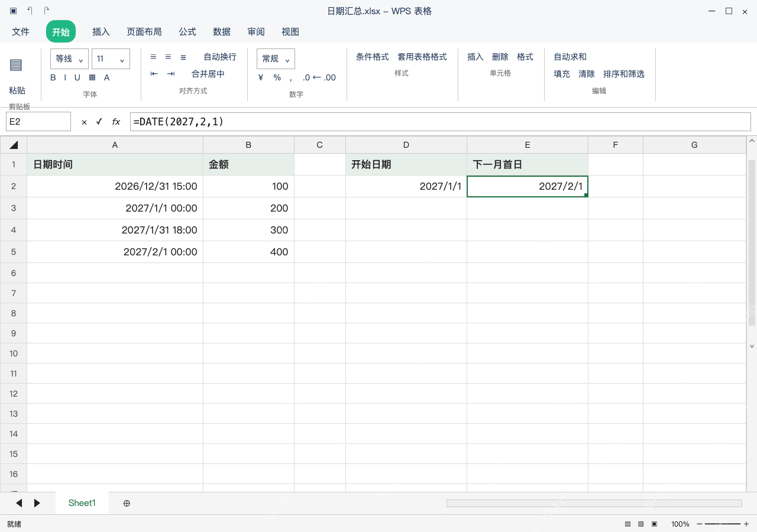Click the 自动求和 button
The height and width of the screenshot is (532, 757).
click(570, 57)
